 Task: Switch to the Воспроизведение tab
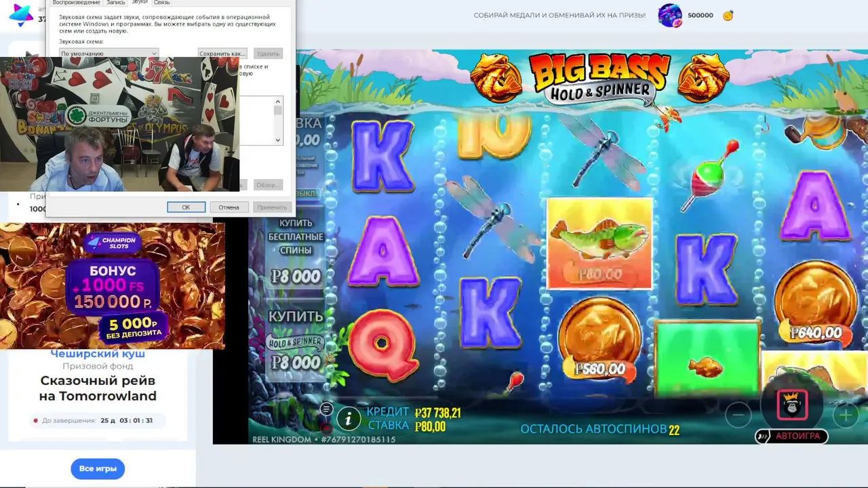click(75, 3)
